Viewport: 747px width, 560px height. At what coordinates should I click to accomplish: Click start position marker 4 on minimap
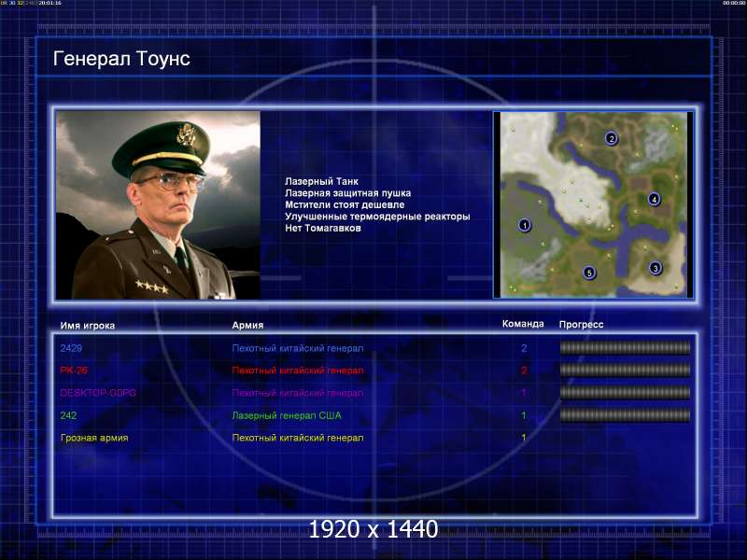655,199
